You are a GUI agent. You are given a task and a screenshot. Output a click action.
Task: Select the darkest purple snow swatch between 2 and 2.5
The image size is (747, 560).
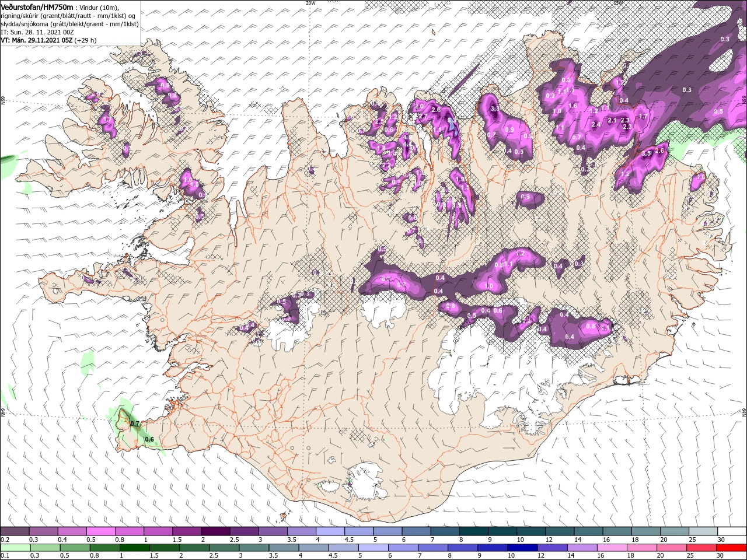[x=215, y=531]
